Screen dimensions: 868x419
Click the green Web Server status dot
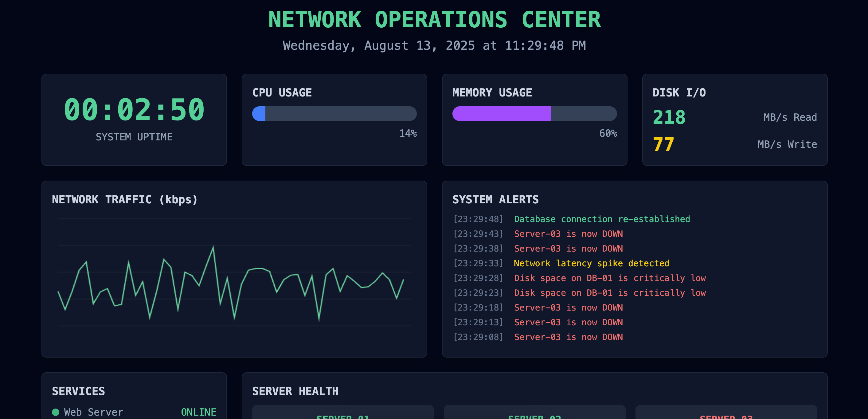pyautogui.click(x=56, y=412)
